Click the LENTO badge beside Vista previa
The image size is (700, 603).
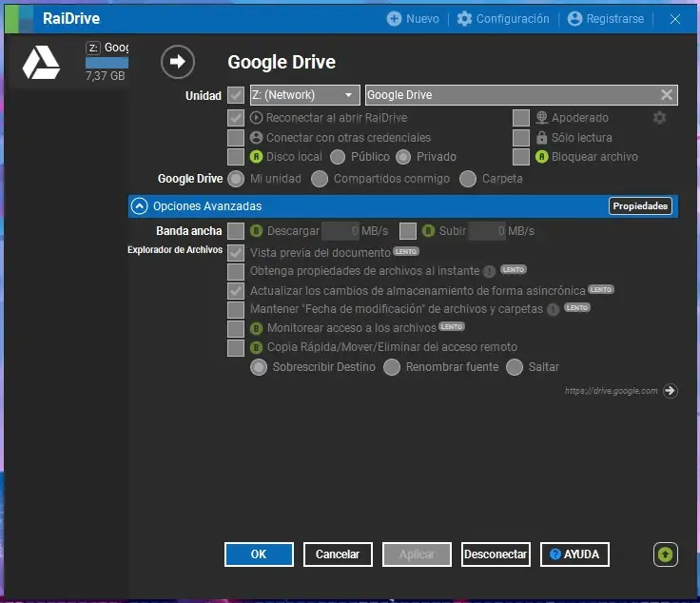point(406,251)
